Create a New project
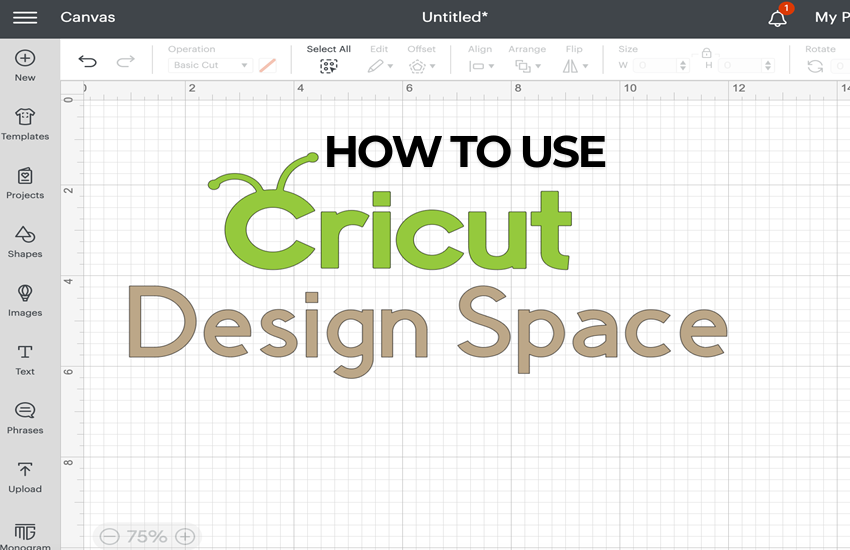The image size is (850, 550). click(25, 66)
